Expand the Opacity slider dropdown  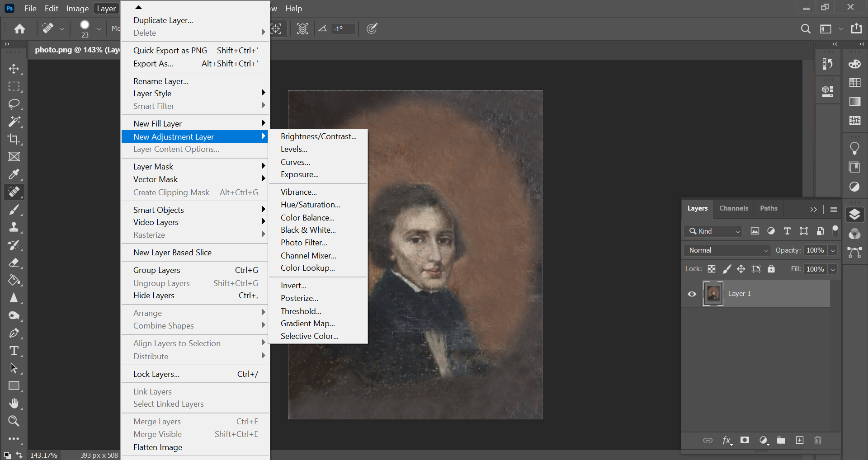click(833, 250)
